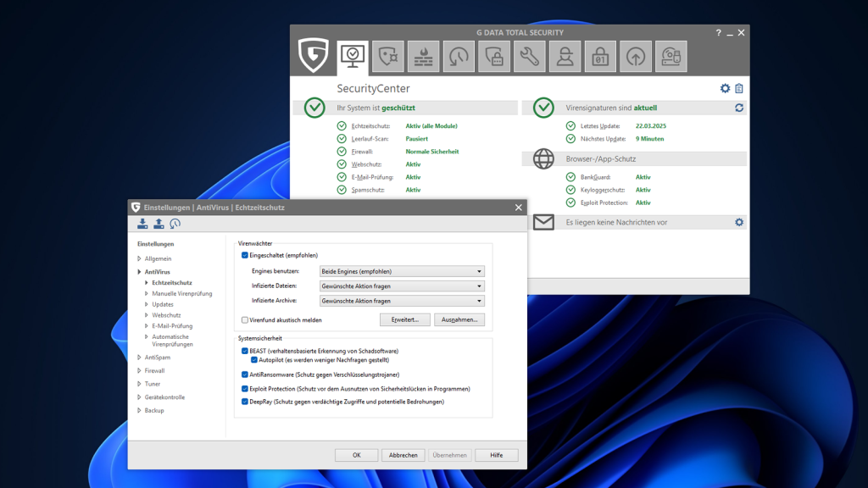Click the G DATA shield logo
The image size is (868, 488).
click(314, 55)
